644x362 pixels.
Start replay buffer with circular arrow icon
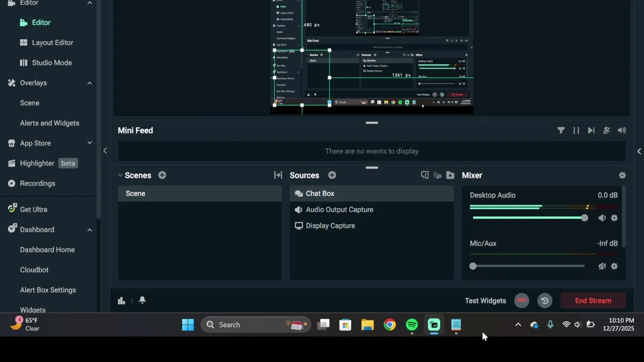(x=544, y=301)
